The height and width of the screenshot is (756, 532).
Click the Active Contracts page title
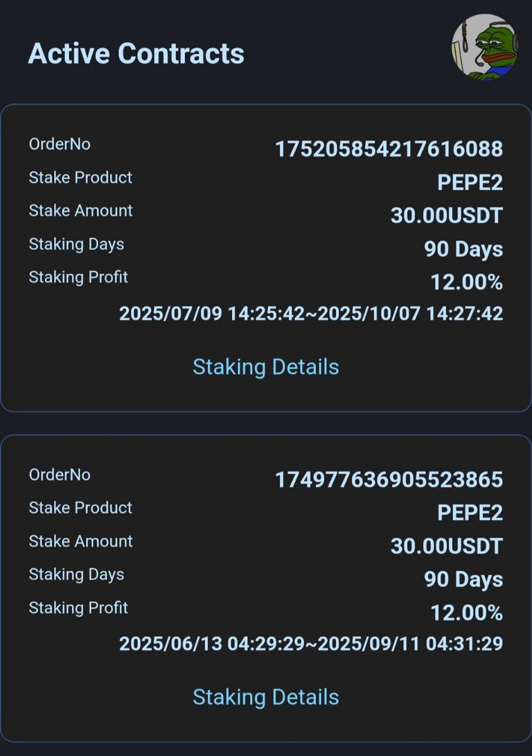pos(136,53)
